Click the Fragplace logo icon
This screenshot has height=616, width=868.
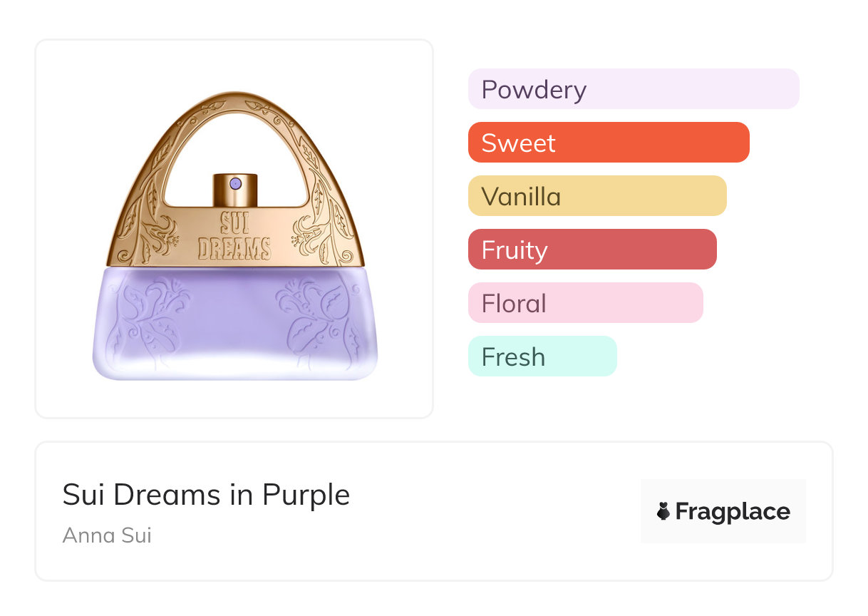(x=663, y=511)
